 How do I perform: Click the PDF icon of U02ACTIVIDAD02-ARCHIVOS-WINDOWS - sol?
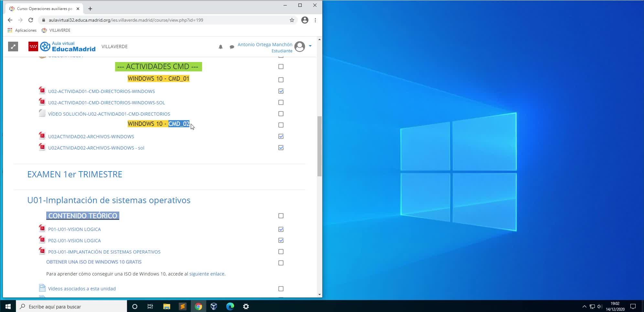[42, 147]
